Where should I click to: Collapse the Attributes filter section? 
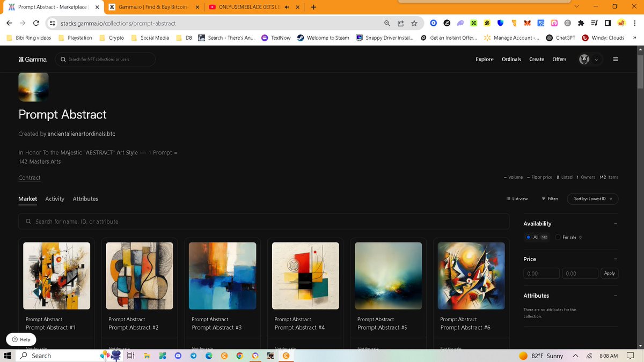click(x=616, y=295)
